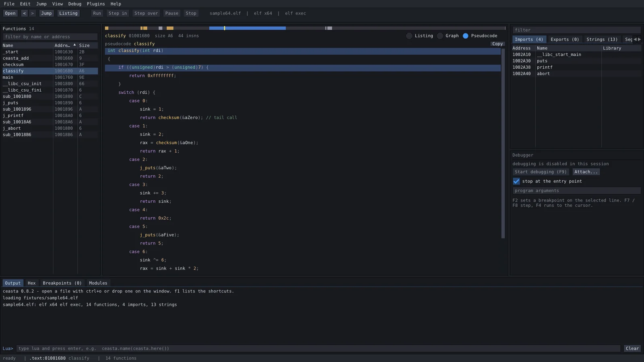Click the Size column header in functions
644x362 pixels.
coord(88,45)
